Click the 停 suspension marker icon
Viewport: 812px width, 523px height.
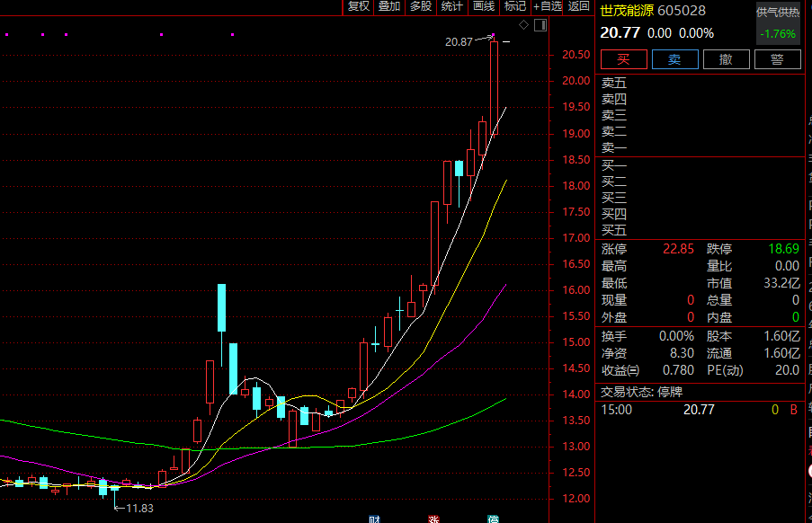coord(493,519)
